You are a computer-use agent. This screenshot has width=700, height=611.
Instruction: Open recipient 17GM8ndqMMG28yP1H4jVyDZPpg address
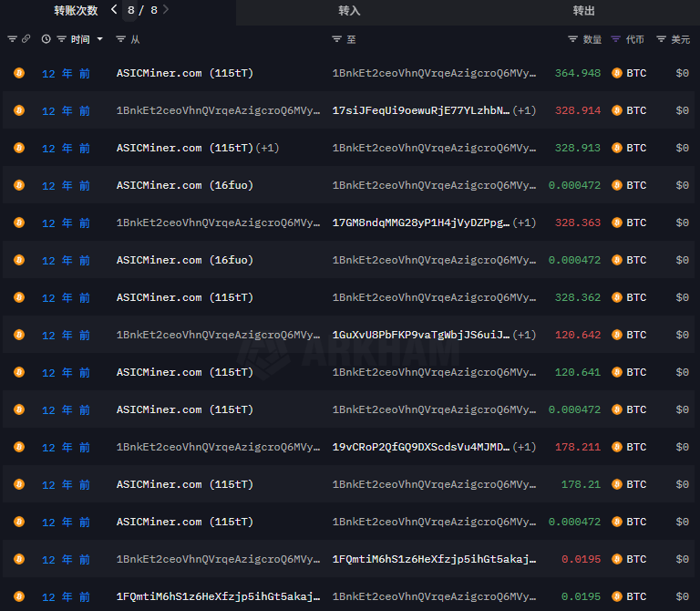(421, 223)
